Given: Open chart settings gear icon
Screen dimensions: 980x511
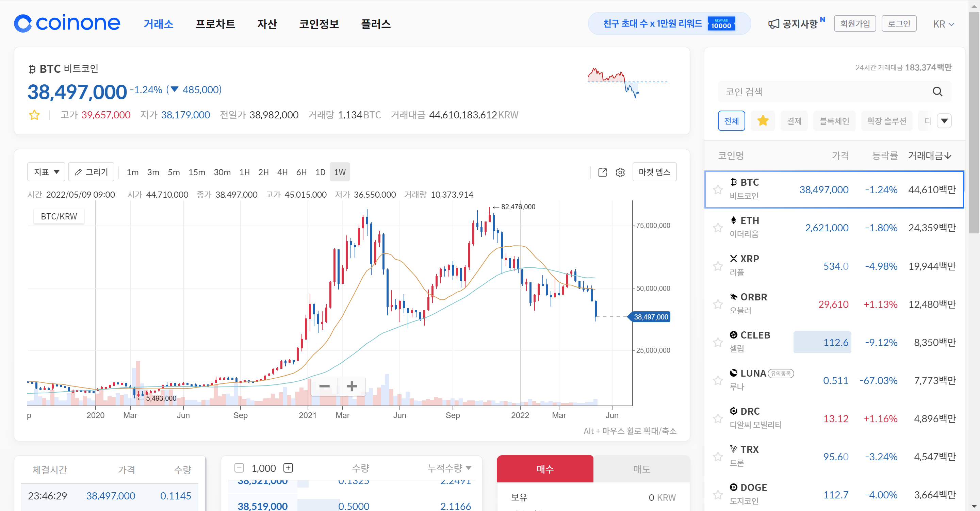Looking at the screenshot, I should tap(620, 172).
